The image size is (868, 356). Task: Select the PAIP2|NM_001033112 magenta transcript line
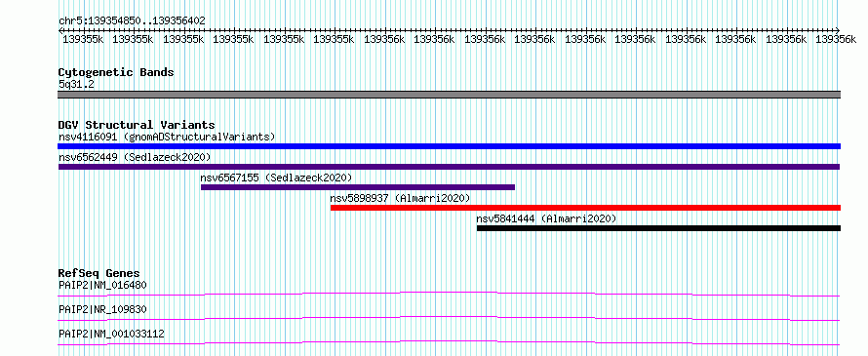pyautogui.click(x=449, y=342)
